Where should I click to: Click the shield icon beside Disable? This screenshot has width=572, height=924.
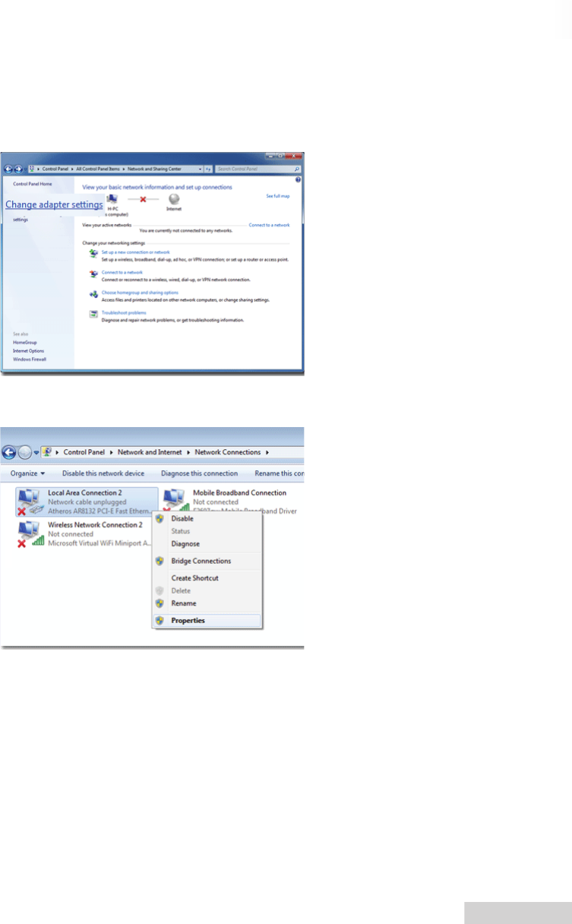tap(159, 518)
